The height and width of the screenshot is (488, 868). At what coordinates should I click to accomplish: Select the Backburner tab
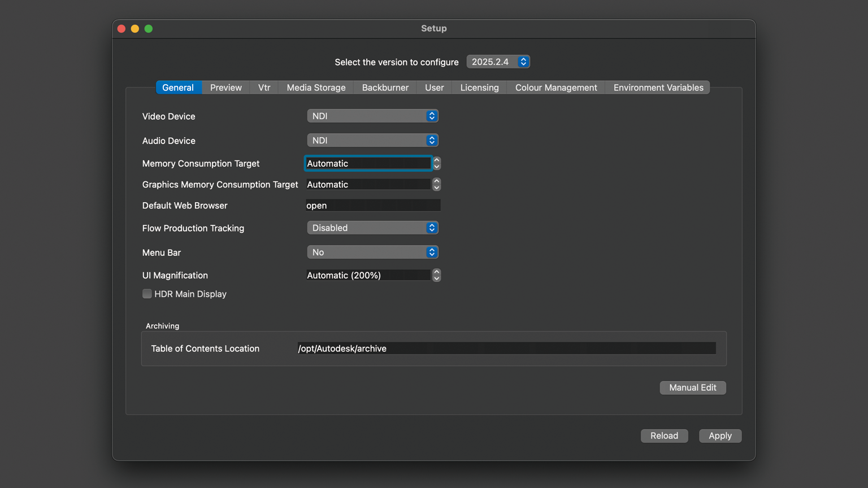click(x=385, y=88)
